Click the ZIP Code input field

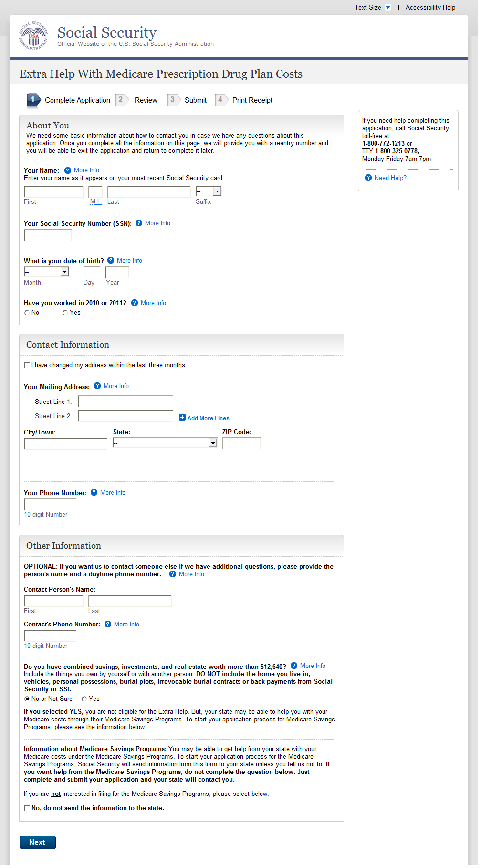(241, 444)
